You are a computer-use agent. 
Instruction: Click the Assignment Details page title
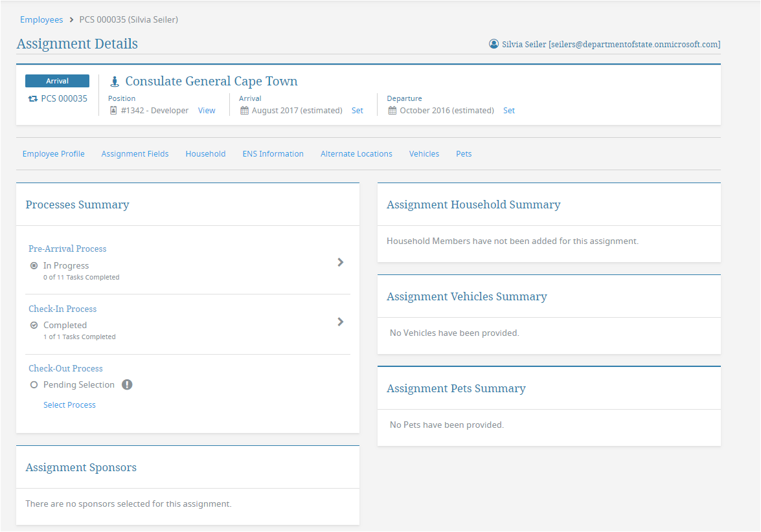tap(77, 43)
